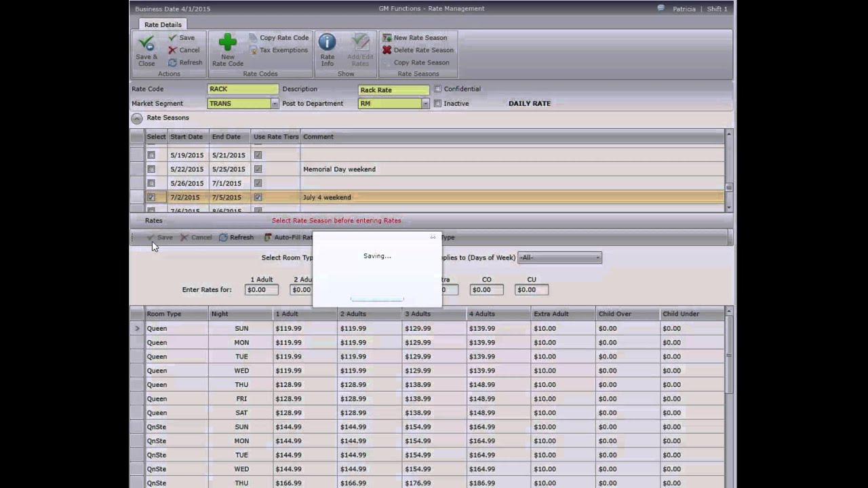
Task: Open the Market Segment dropdown arrow
Action: pos(275,104)
